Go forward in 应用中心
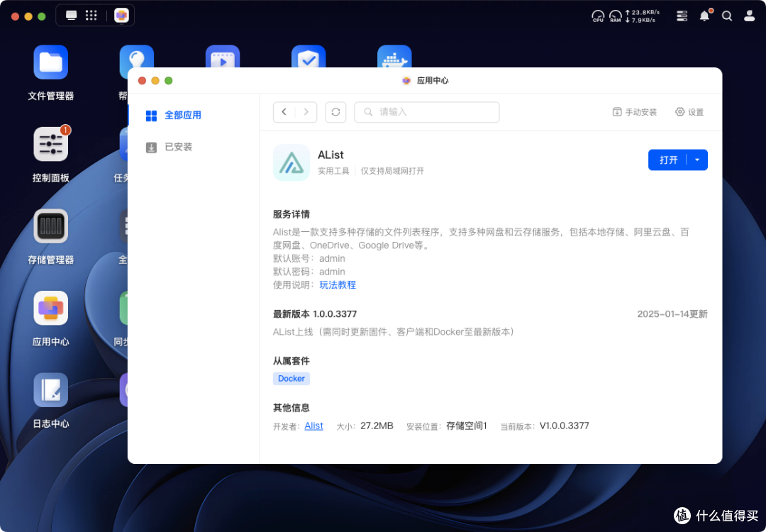This screenshot has height=532, width=766. click(306, 112)
